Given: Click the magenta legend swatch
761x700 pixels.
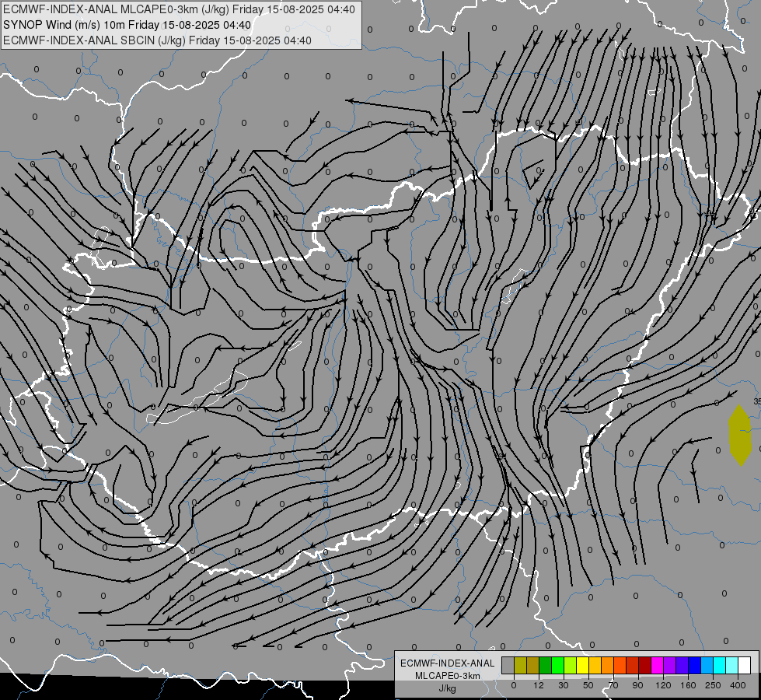Looking at the screenshot, I should [x=658, y=665].
